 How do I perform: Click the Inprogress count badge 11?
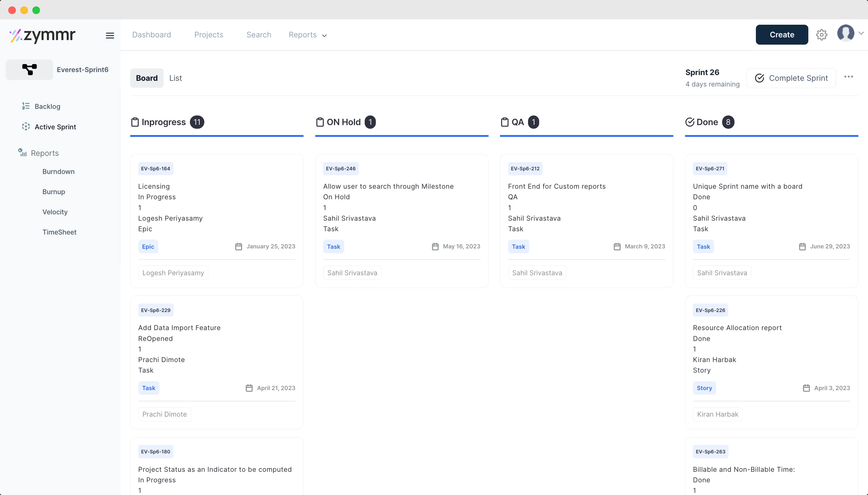point(197,122)
